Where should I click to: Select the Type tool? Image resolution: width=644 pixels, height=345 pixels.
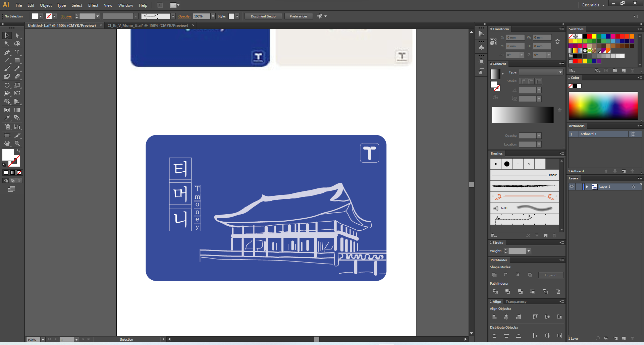tap(17, 52)
